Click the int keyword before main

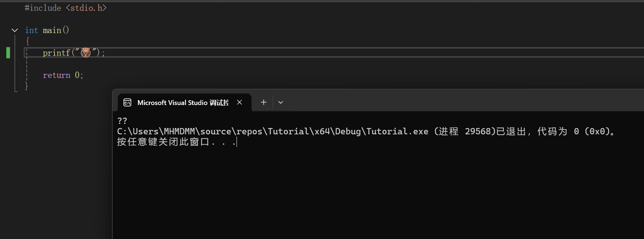pyautogui.click(x=32, y=30)
